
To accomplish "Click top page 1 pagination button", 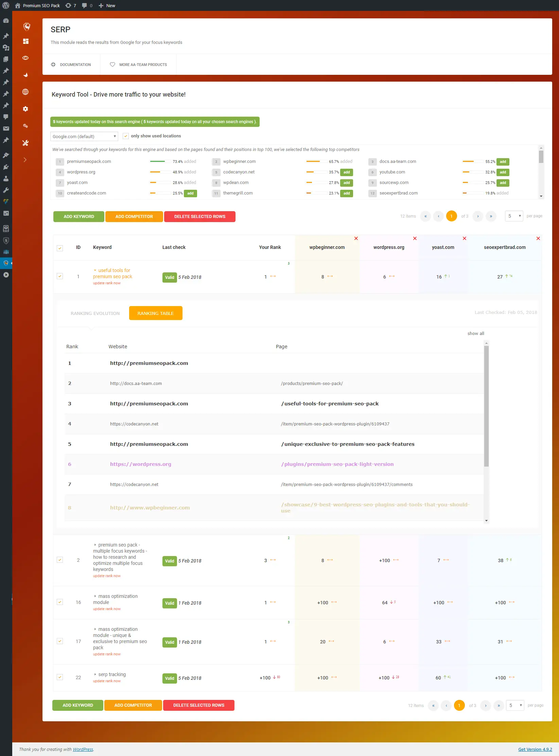I will click(451, 216).
